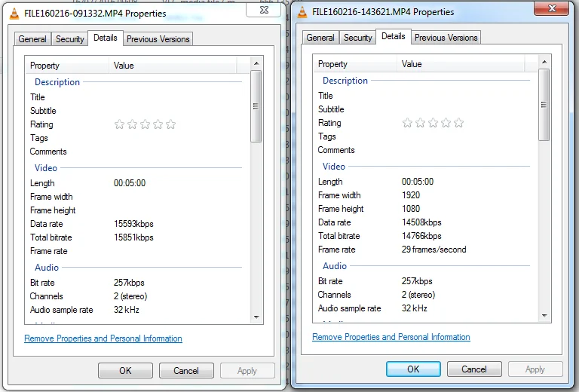Click Cancel in the 091332 Properties window

coord(186,371)
